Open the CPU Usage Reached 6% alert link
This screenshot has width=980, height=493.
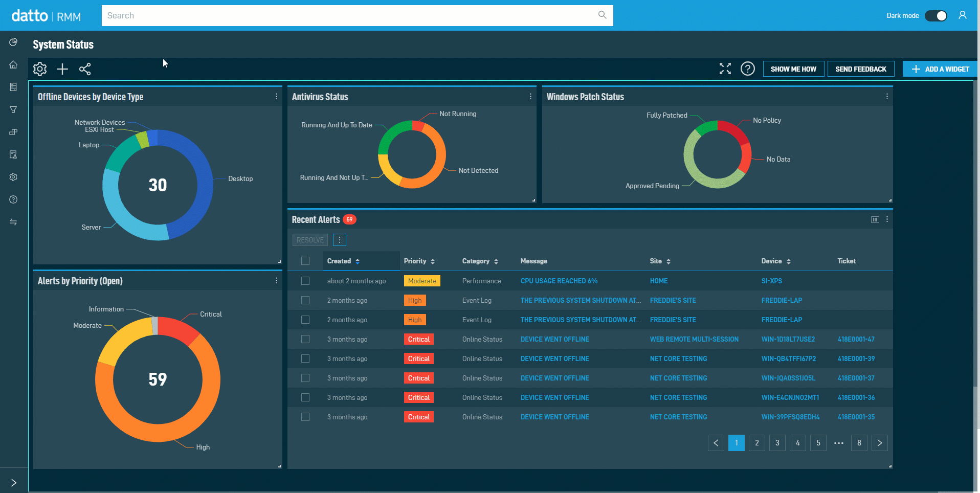tap(559, 281)
